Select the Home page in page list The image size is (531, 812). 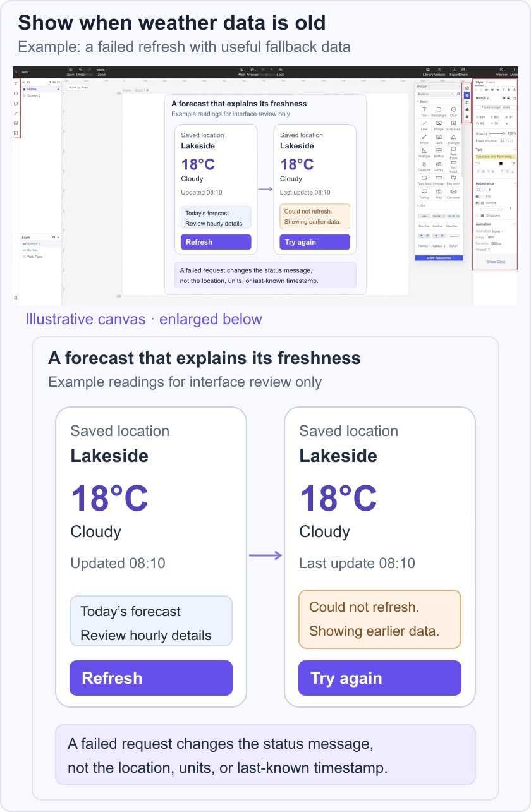[x=40, y=89]
